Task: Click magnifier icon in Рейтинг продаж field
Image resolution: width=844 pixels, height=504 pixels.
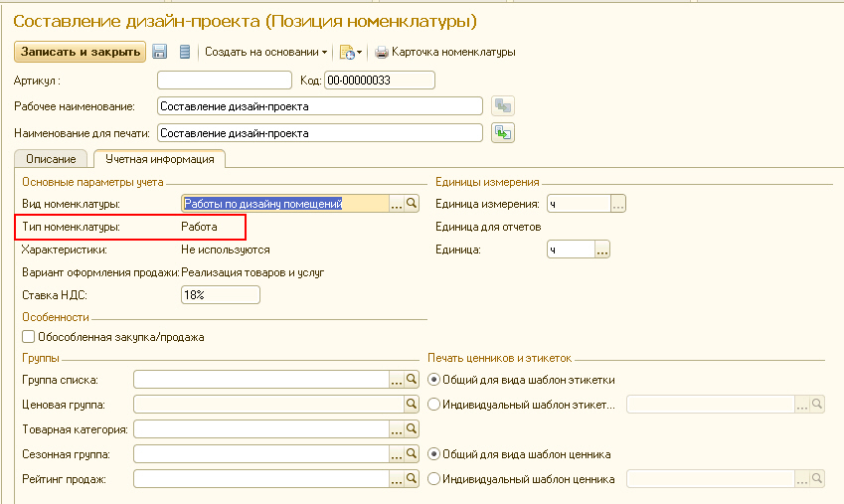Action: [x=412, y=479]
